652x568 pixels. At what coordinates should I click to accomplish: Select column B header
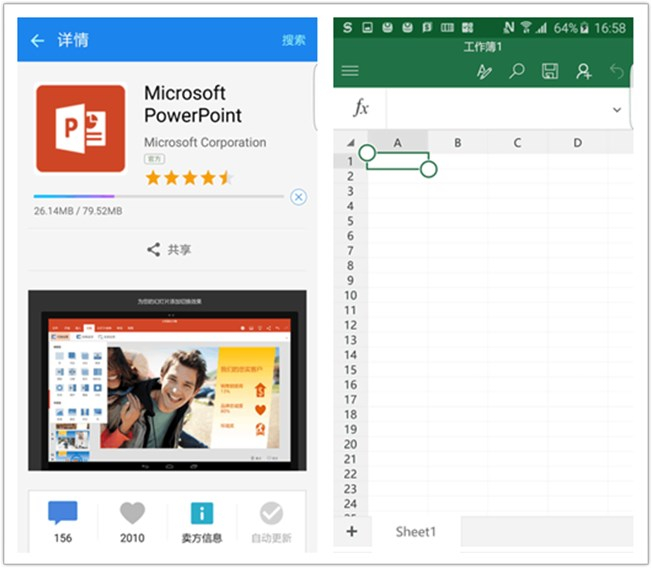click(x=457, y=143)
